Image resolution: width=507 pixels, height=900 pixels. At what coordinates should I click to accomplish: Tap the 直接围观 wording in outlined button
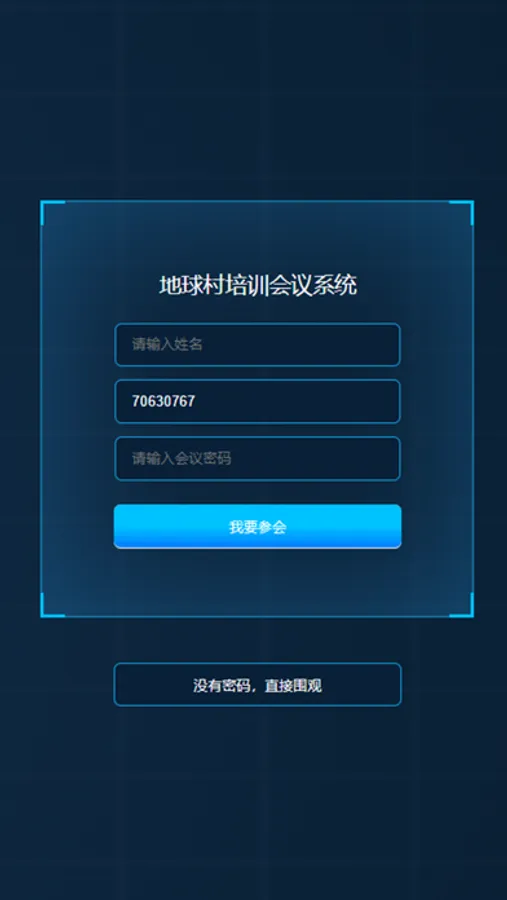coord(293,685)
